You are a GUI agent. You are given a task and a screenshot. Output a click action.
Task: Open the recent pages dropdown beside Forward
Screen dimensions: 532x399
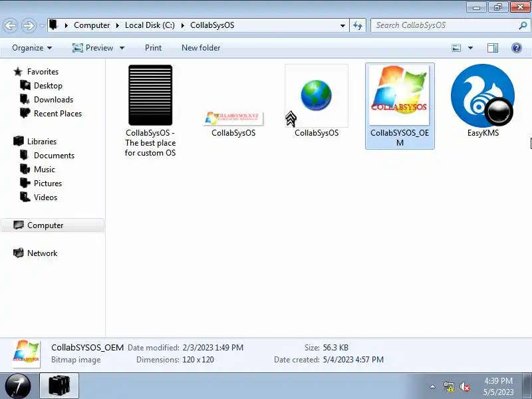click(x=42, y=25)
